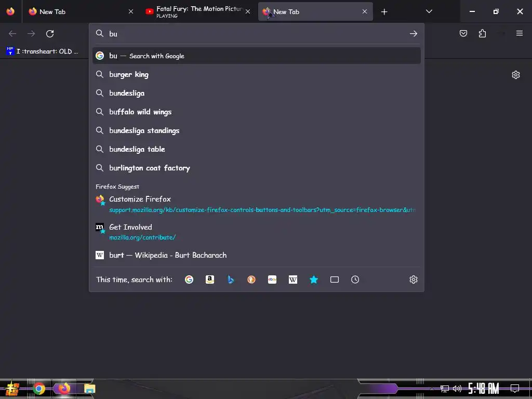
Task: Open a new tab with plus button
Action: click(384, 12)
